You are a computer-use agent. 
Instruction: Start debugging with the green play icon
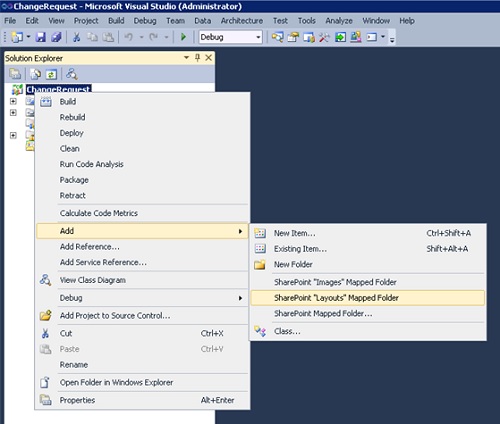pos(183,37)
